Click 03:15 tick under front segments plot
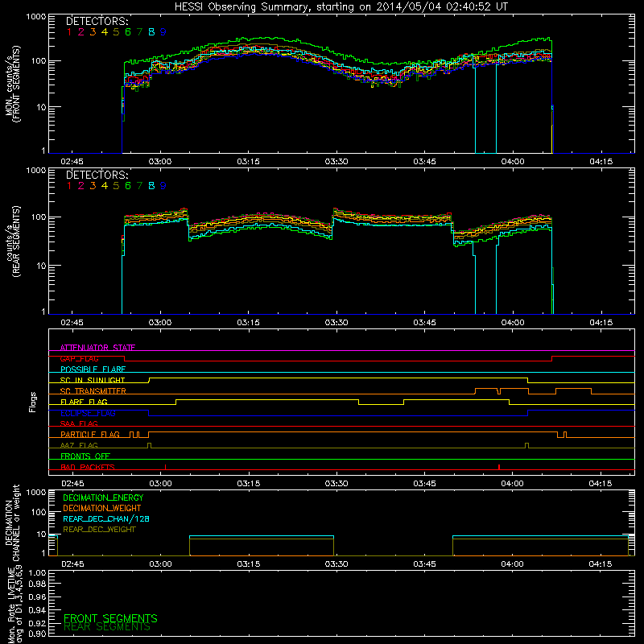644x644 pixels. 248,162
